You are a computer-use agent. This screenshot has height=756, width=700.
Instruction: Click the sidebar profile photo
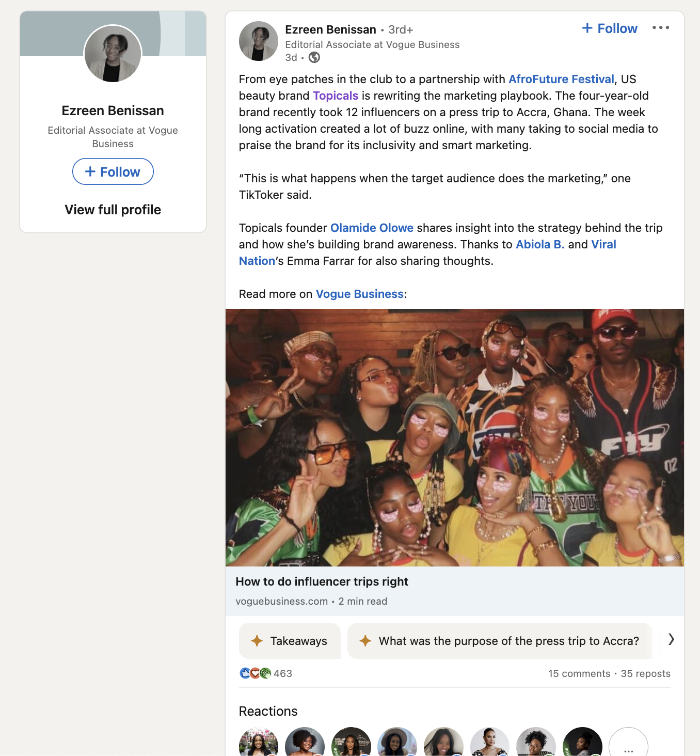click(x=113, y=53)
